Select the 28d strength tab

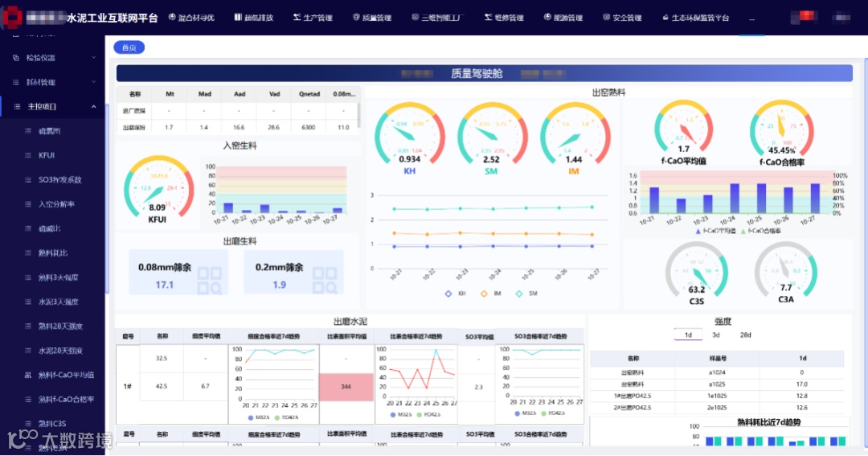coord(746,335)
